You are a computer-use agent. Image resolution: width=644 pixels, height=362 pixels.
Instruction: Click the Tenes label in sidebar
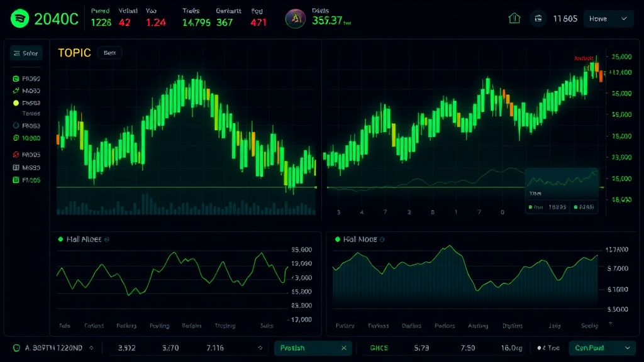pyautogui.click(x=31, y=113)
